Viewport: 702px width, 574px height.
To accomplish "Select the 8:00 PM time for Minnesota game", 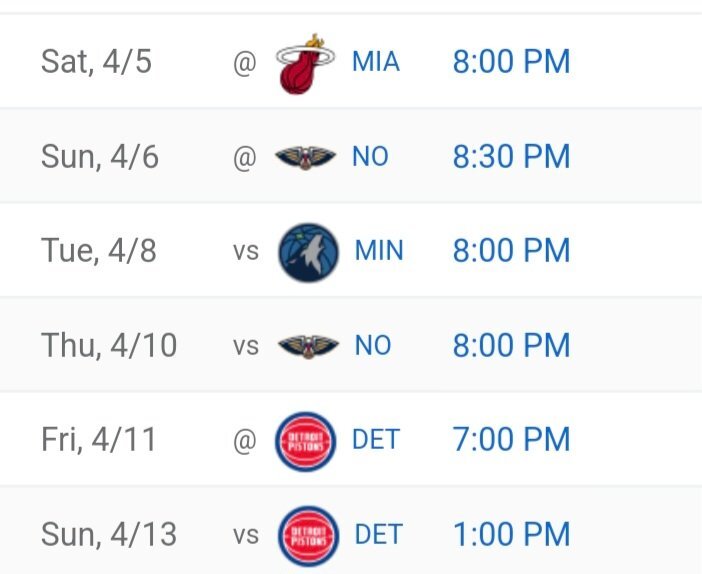I will point(511,250).
